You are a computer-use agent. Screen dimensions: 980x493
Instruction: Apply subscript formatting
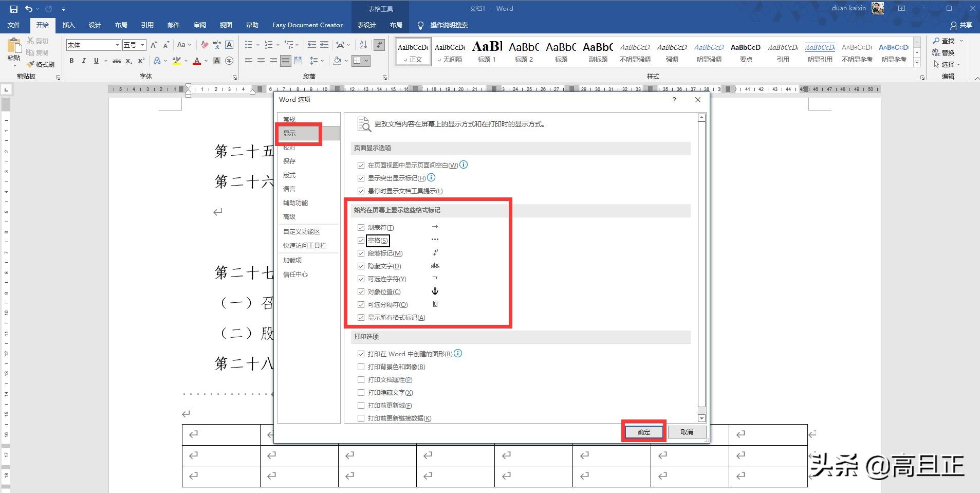(x=128, y=61)
